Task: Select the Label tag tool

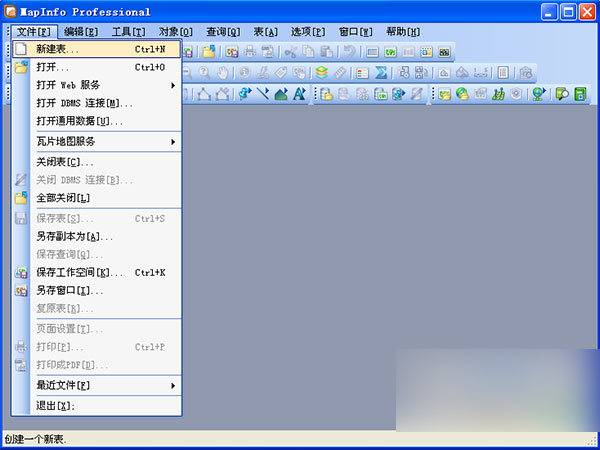Action: [x=280, y=72]
